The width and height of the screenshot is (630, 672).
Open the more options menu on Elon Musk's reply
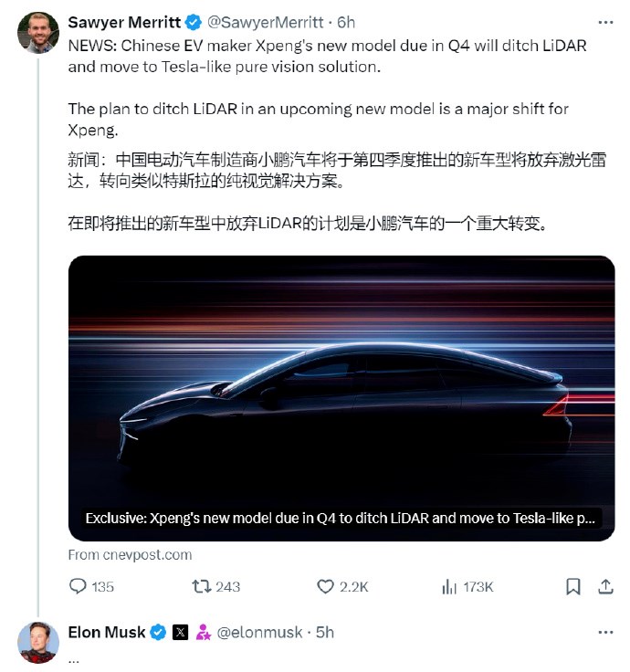pos(605,632)
